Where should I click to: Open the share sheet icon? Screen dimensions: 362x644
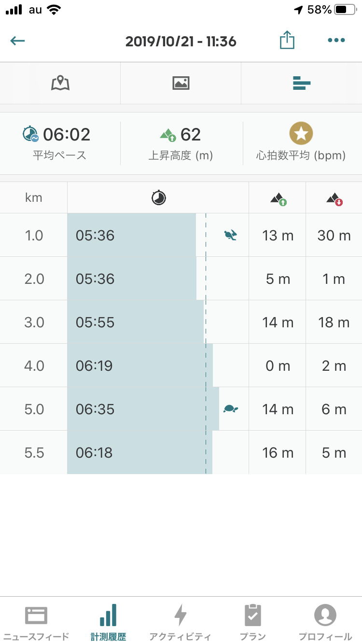point(287,40)
